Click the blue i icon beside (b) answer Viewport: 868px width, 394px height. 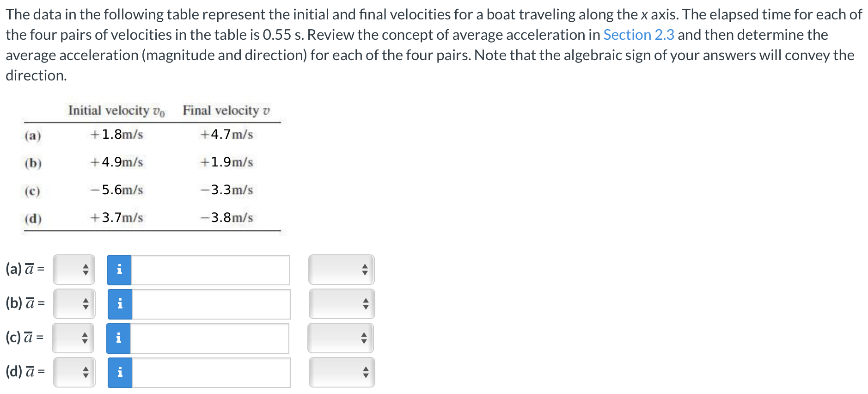119,304
